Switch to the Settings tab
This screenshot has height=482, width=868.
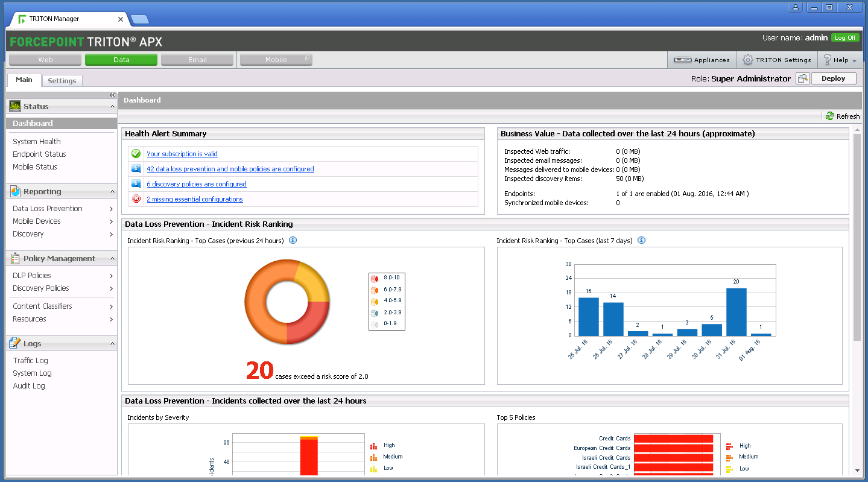[x=62, y=81]
